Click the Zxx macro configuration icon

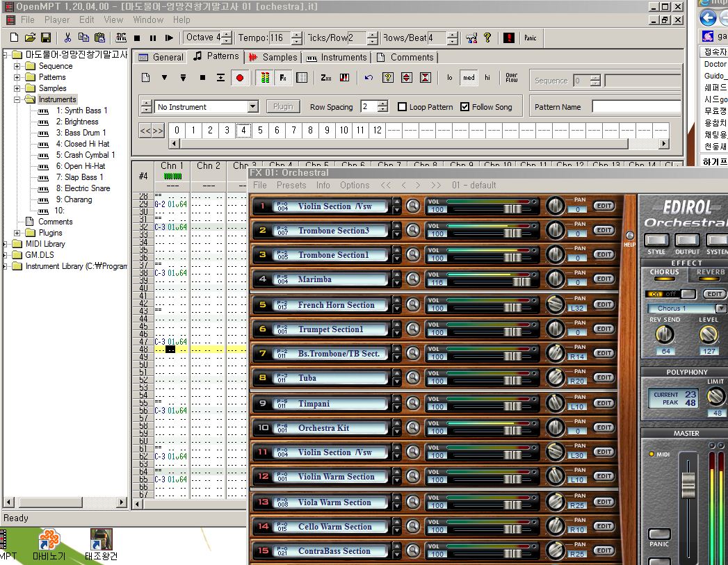(326, 77)
